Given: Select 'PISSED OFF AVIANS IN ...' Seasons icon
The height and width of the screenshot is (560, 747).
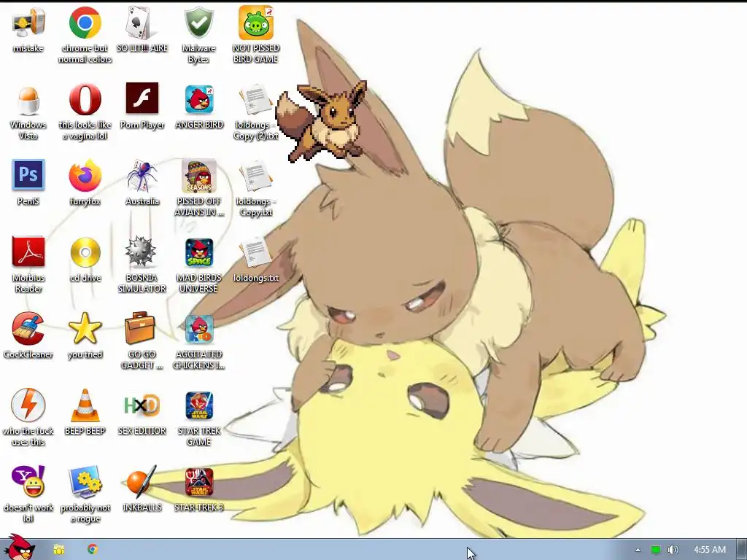Looking at the screenshot, I should pos(199,176).
